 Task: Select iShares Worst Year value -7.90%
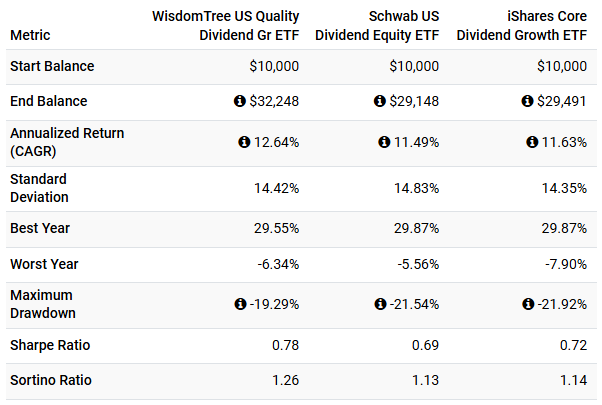[x=566, y=264]
